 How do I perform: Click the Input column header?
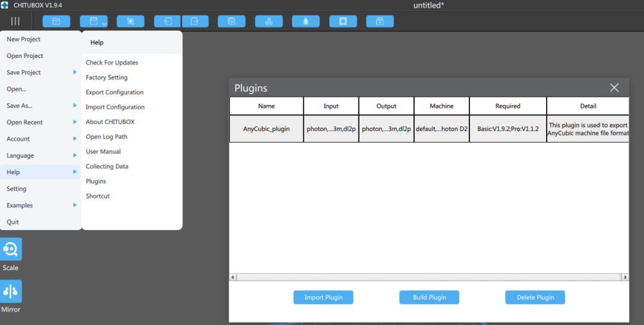pyautogui.click(x=331, y=106)
